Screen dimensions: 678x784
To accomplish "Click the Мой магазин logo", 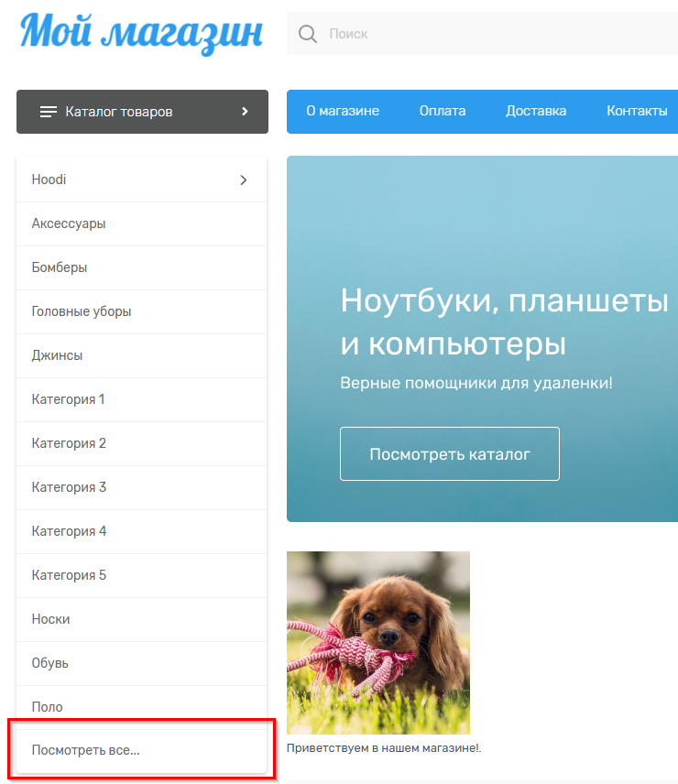I will point(141,33).
